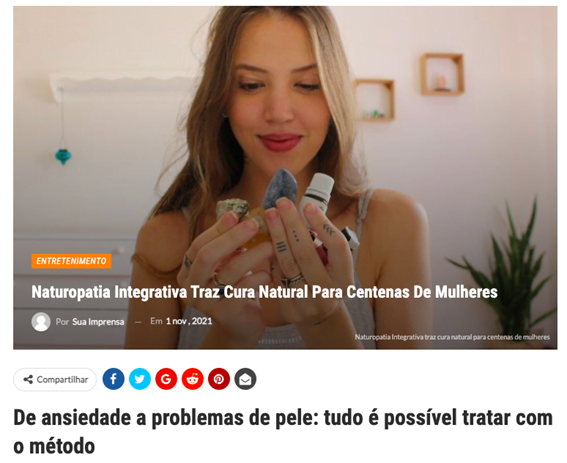The image size is (567, 463).
Task: Click the Sua Imprensa author link
Action: click(x=98, y=322)
